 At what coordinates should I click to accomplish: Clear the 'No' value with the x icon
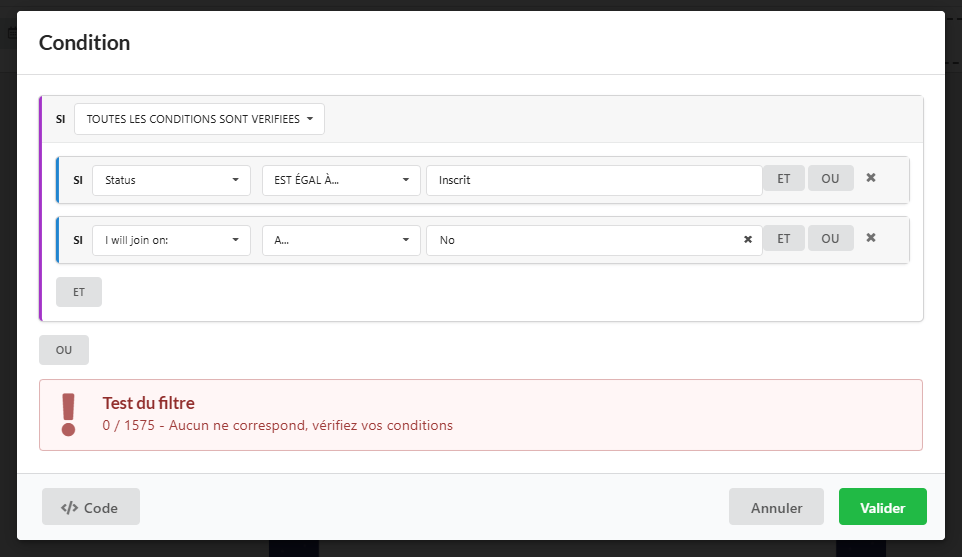click(x=747, y=240)
